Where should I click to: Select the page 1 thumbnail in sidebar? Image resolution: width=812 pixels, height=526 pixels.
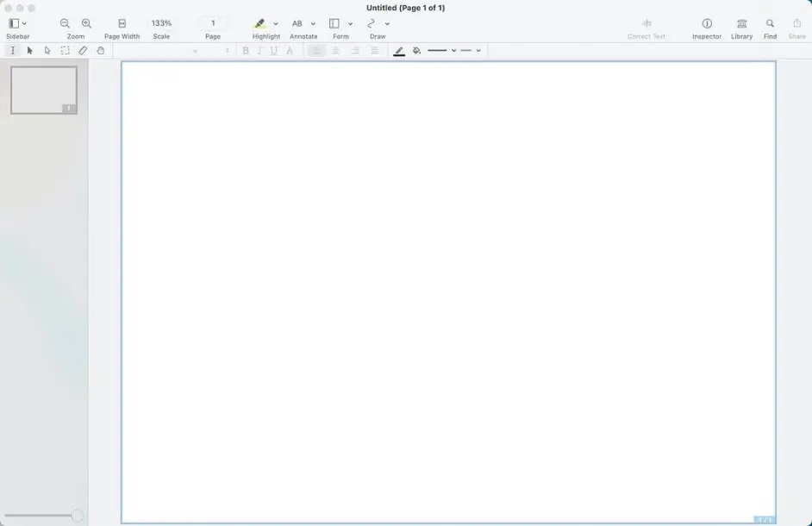click(44, 90)
